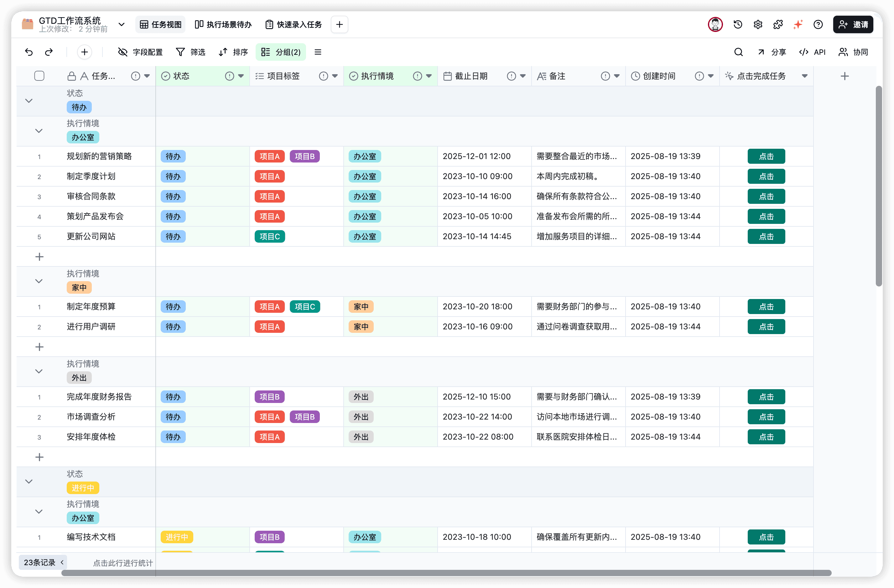
Task: Click the GTD工作流系统 folder icon
Action: (x=28, y=24)
